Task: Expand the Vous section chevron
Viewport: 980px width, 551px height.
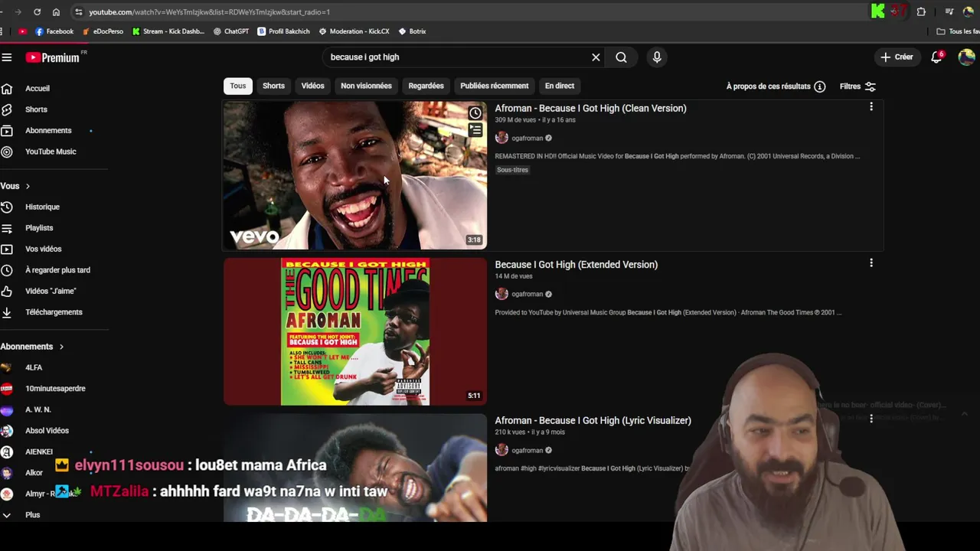Action: pos(28,186)
